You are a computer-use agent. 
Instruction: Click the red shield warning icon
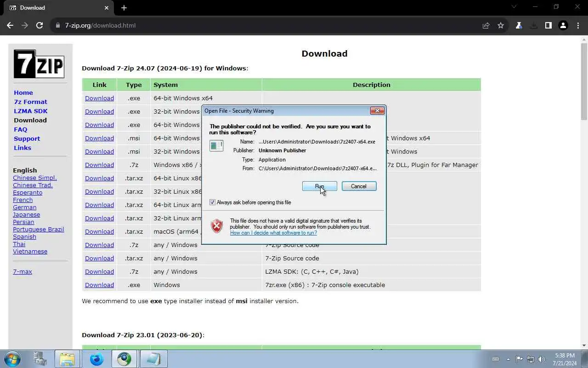[217, 226]
